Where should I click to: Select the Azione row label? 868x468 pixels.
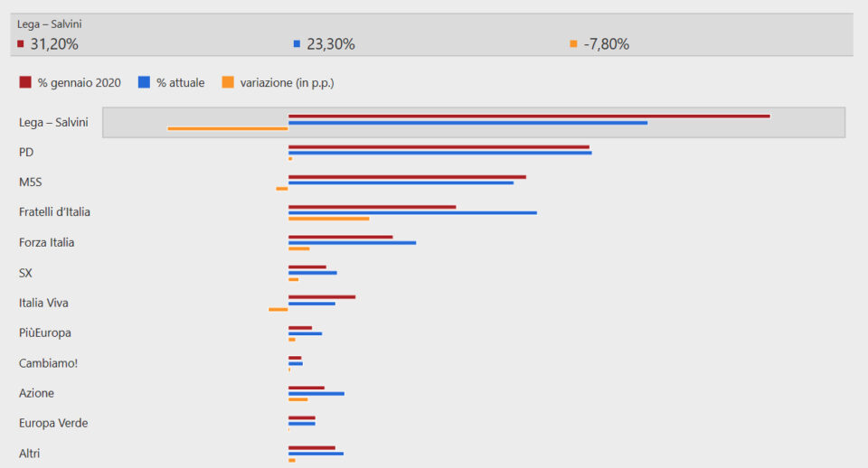pos(36,393)
